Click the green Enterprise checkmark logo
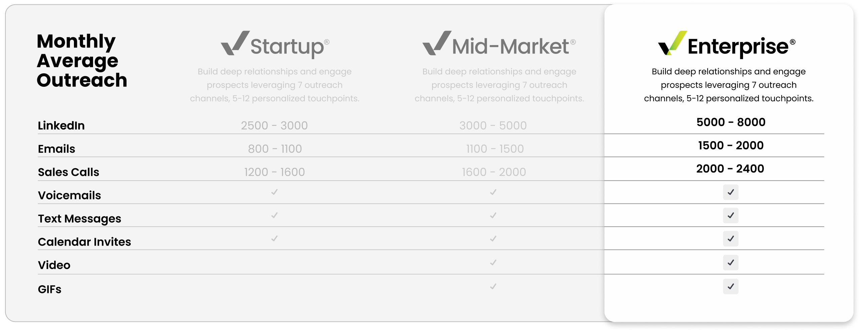 tap(672, 43)
